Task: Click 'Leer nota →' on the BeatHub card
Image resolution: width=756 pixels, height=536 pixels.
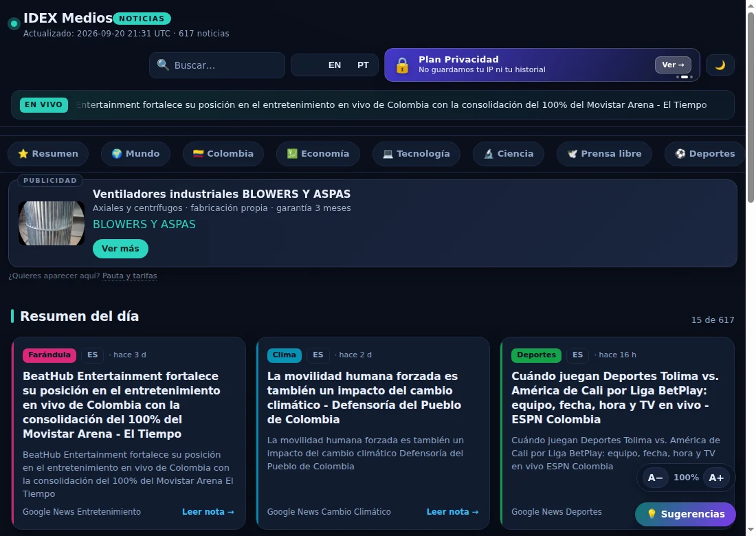Action: (x=208, y=512)
